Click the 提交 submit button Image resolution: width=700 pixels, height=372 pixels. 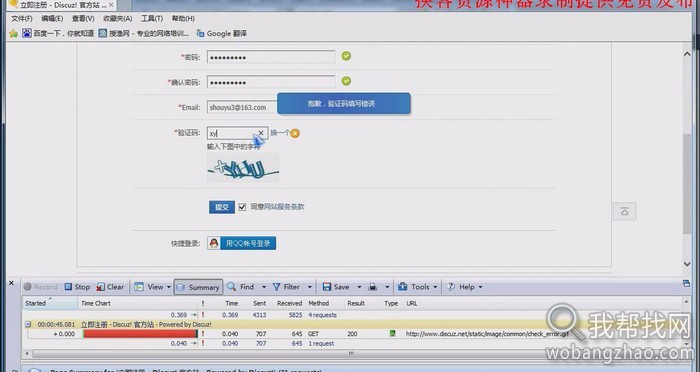222,207
